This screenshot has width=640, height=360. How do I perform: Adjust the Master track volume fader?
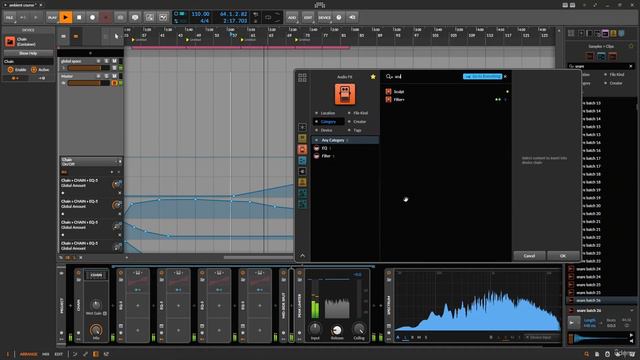[89, 83]
